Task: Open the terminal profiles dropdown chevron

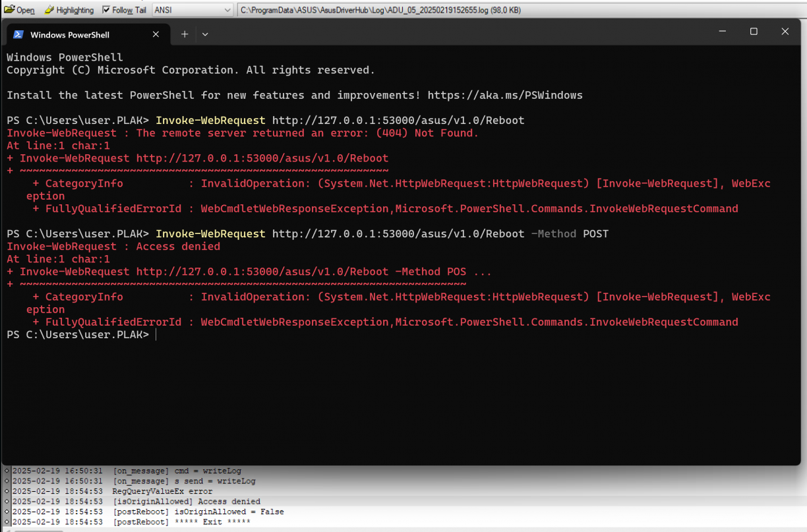Action: (x=205, y=34)
